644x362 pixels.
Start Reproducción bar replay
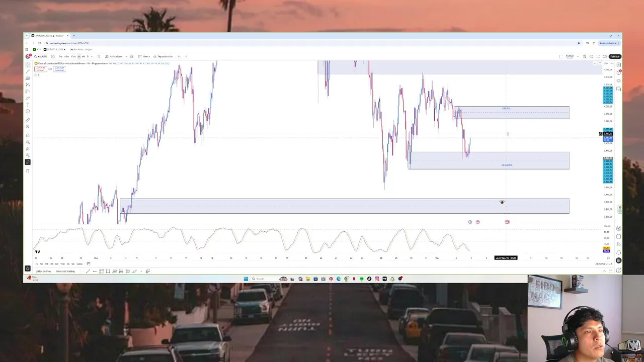[163, 56]
